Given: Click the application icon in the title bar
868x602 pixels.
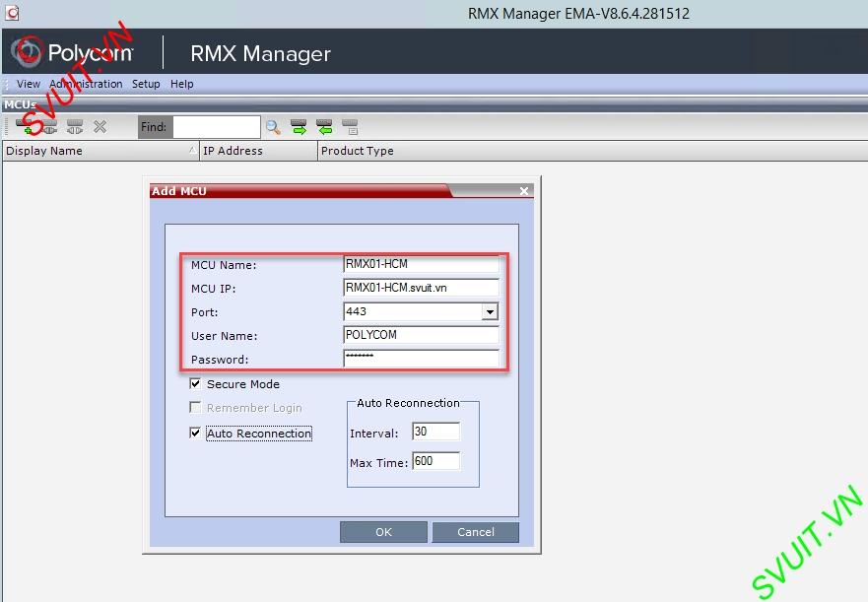Looking at the screenshot, I should pos(12,13).
